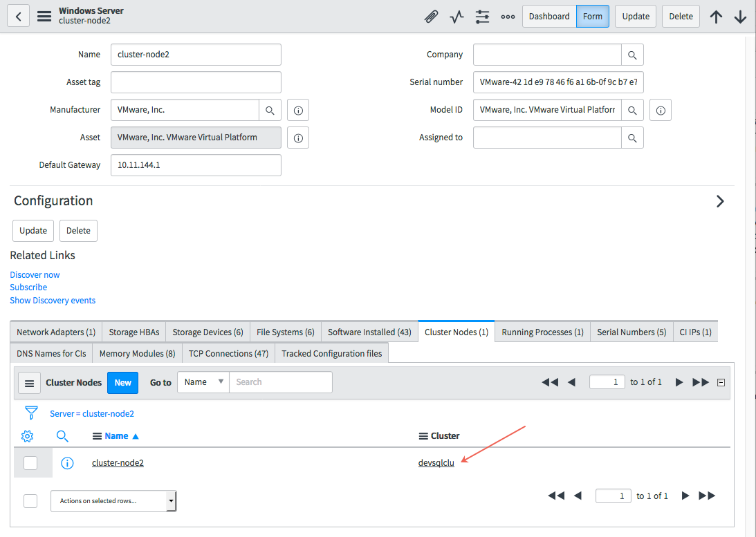Preview cluster-node2 row info icon
756x537 pixels.
click(67, 463)
